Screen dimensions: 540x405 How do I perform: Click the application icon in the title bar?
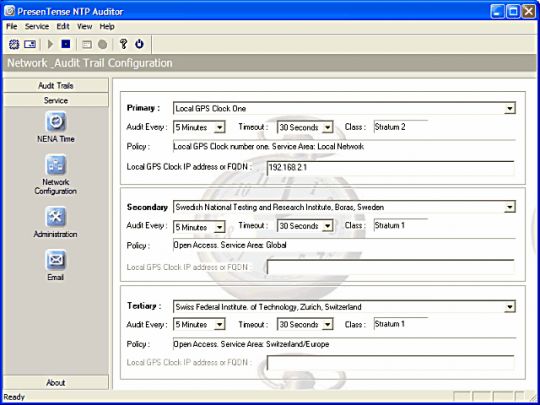[10, 11]
